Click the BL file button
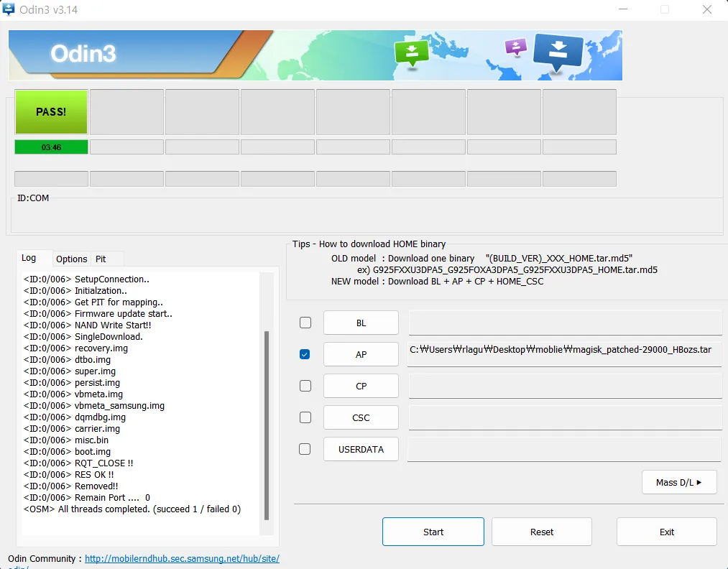Viewport: 728px width, 569px height. pos(361,323)
